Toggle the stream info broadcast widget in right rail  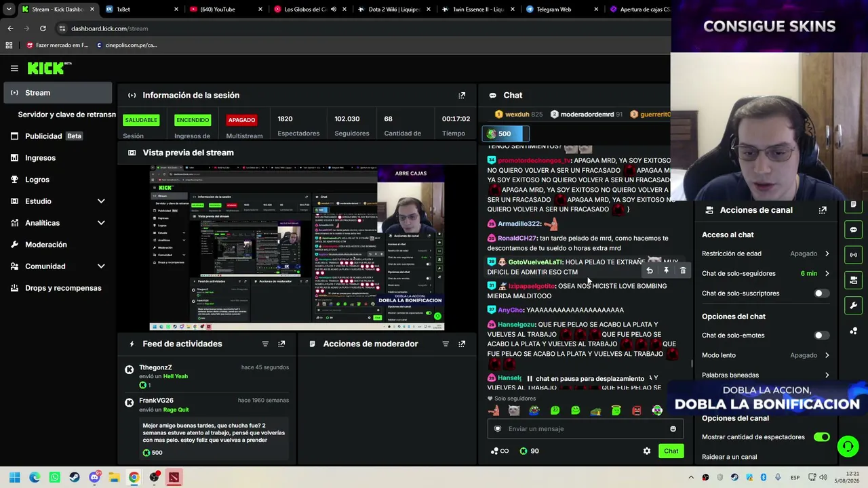(854, 255)
